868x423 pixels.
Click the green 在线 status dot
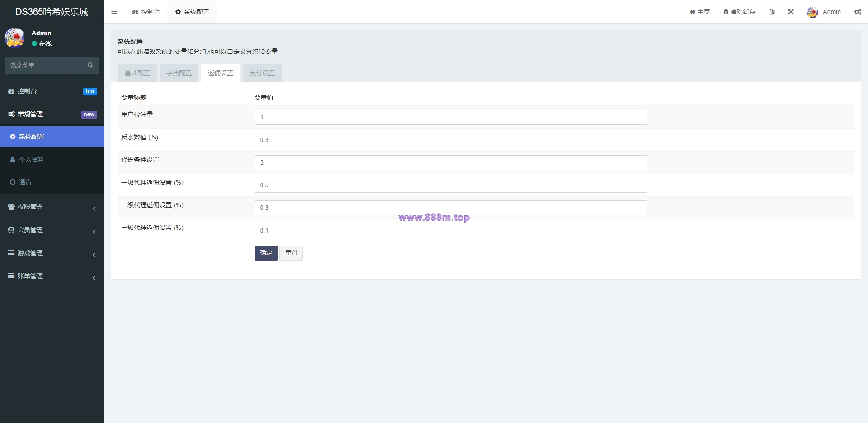[x=34, y=43]
